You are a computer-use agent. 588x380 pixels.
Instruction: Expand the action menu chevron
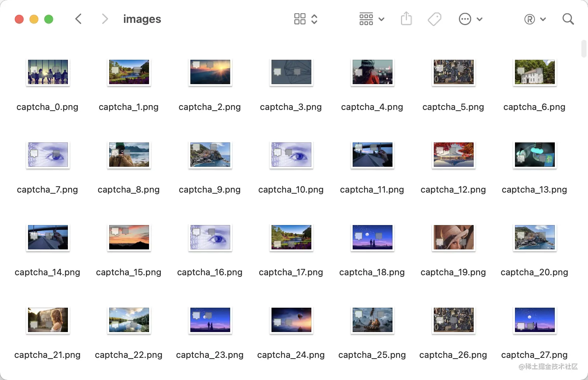(480, 19)
